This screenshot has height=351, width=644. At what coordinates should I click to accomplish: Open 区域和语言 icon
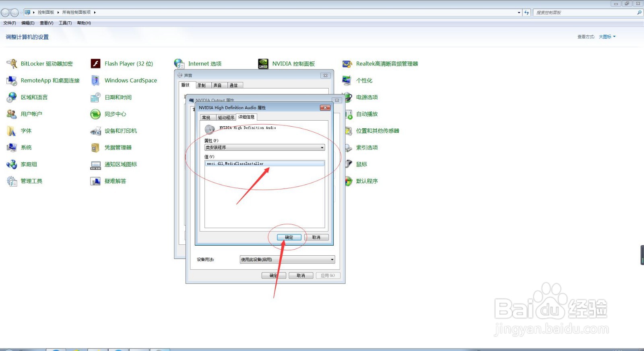pos(12,97)
